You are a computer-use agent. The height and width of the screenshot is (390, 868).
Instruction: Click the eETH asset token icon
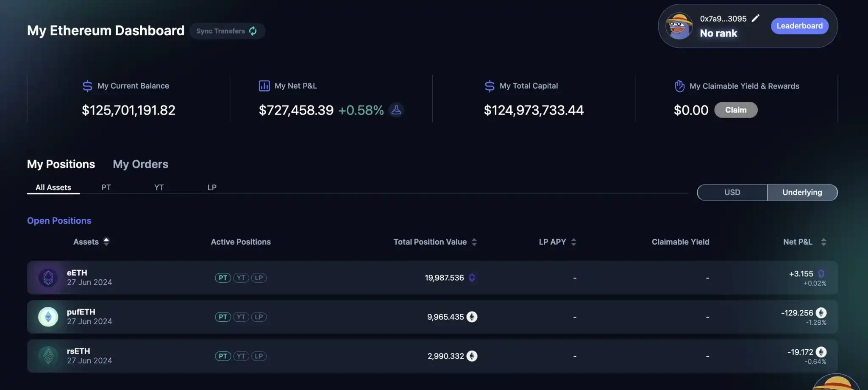(x=48, y=278)
